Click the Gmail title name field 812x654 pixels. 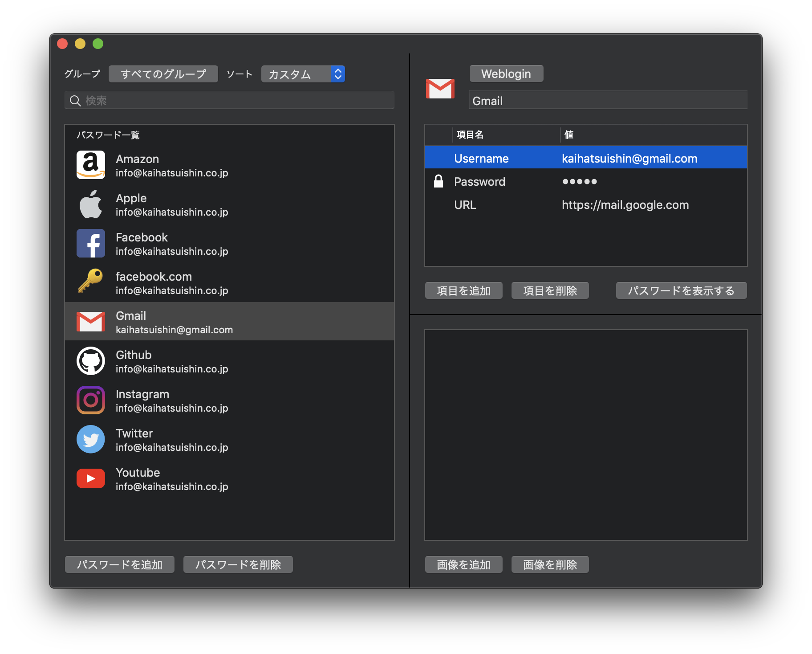tap(608, 101)
